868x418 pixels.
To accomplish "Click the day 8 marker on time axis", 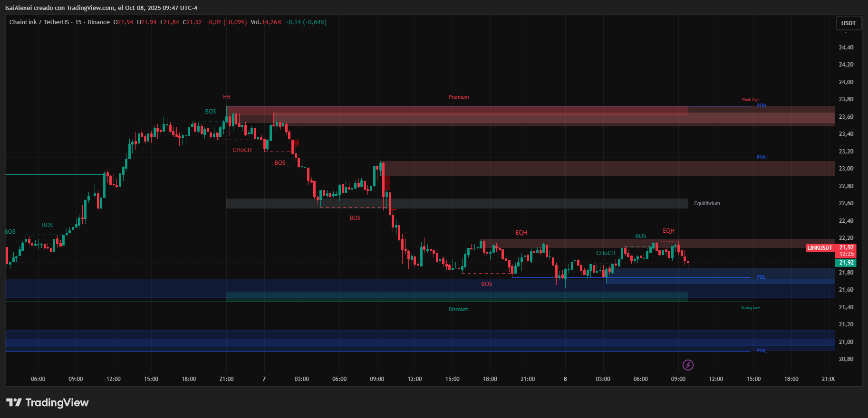I will (565, 379).
